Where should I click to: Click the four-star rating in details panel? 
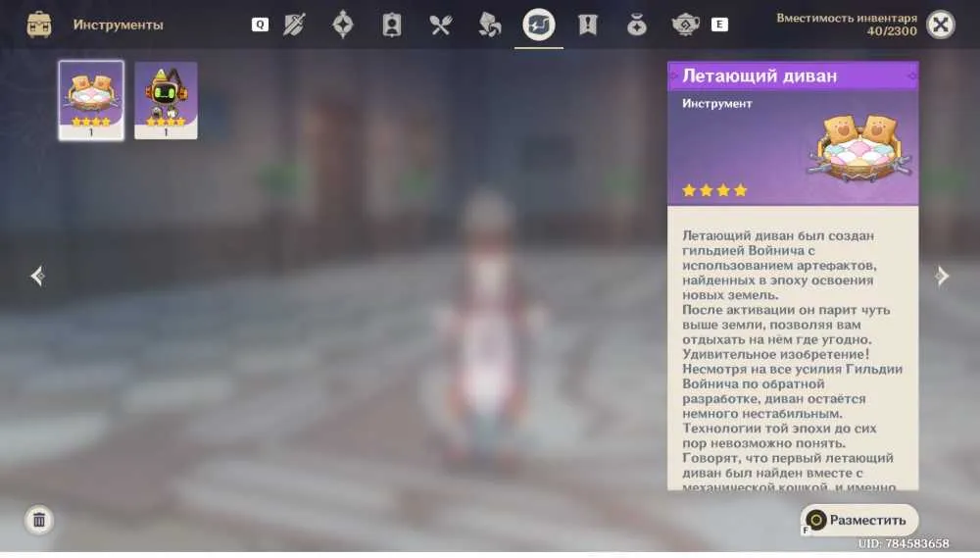pos(715,190)
